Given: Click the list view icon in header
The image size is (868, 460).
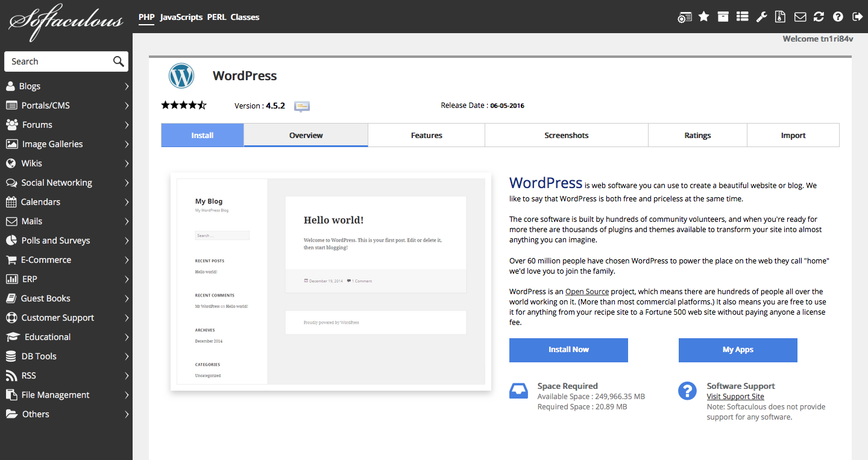Looking at the screenshot, I should (x=742, y=17).
